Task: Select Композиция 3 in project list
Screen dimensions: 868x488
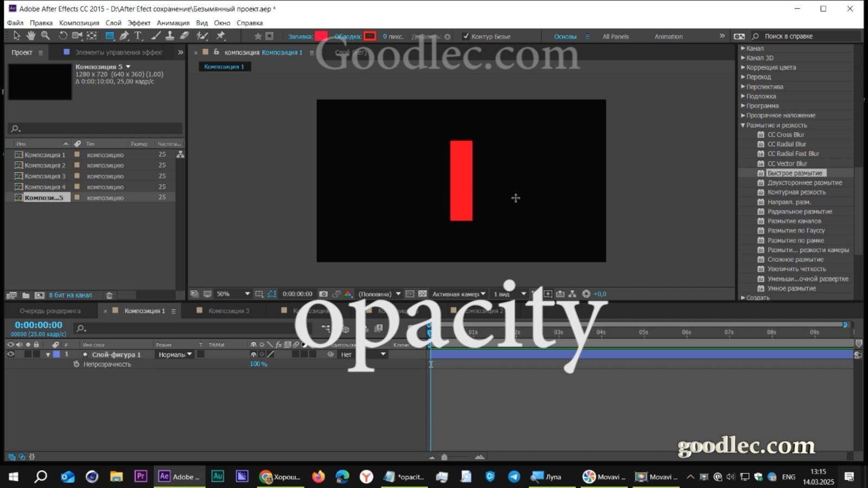Action: point(44,176)
